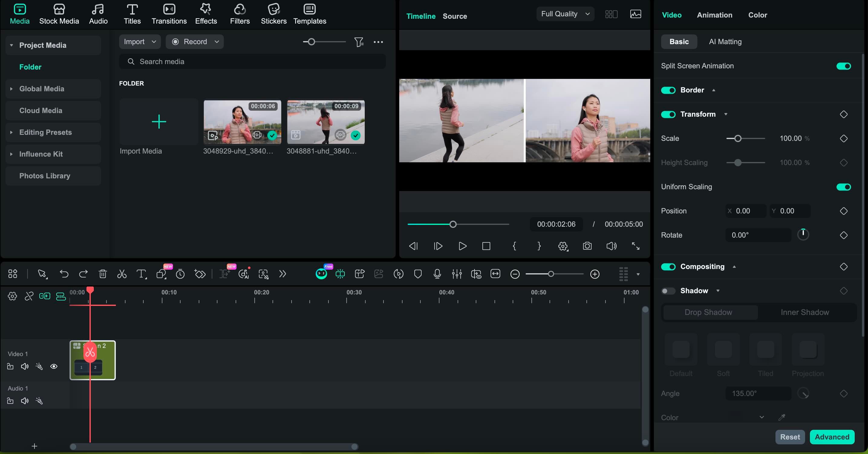Select the 3048881-uhd video thumbnail
Screen dimensions: 868x454
(325, 122)
